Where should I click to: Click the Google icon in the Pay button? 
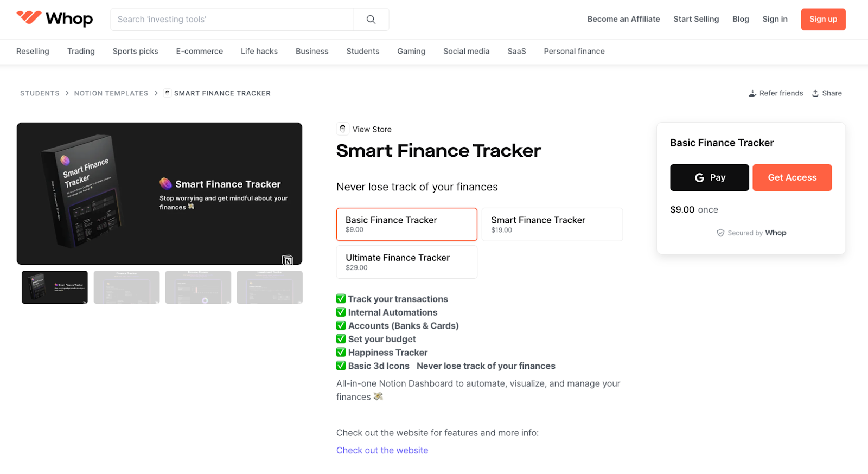click(x=700, y=178)
